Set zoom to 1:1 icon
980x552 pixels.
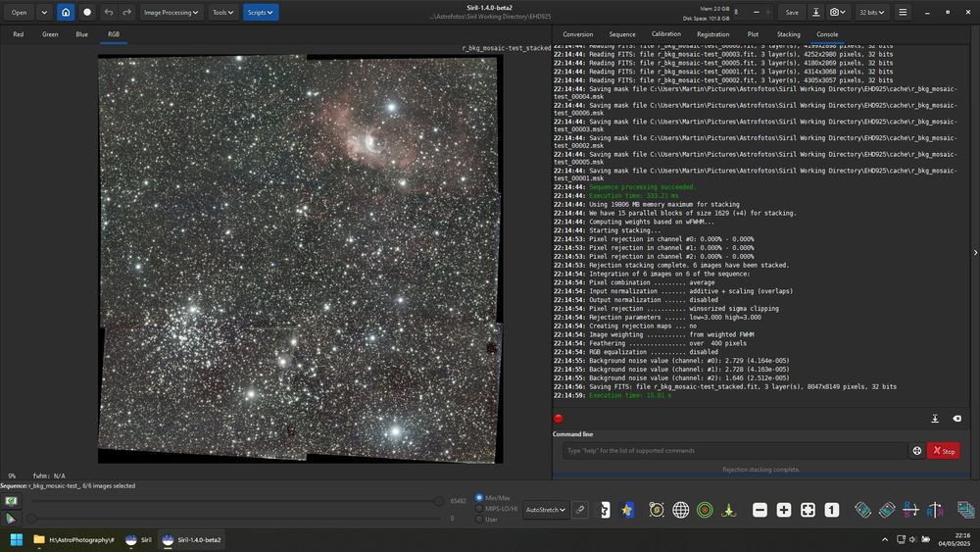831,510
